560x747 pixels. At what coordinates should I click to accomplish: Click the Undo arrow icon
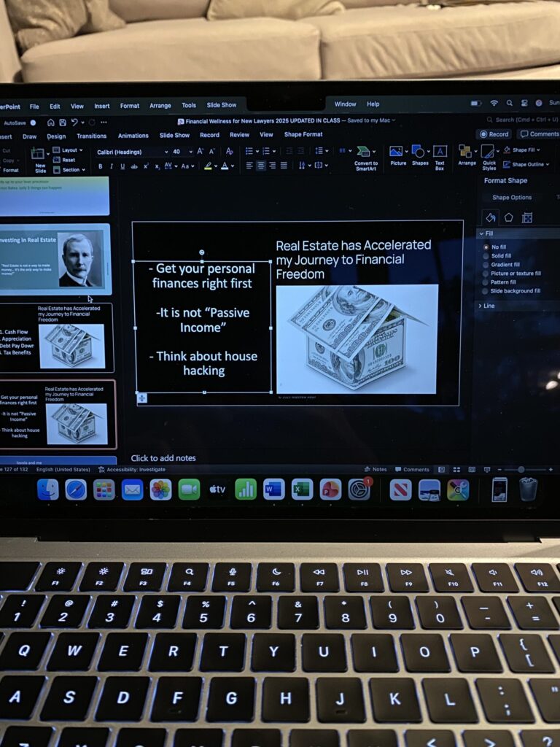point(74,123)
